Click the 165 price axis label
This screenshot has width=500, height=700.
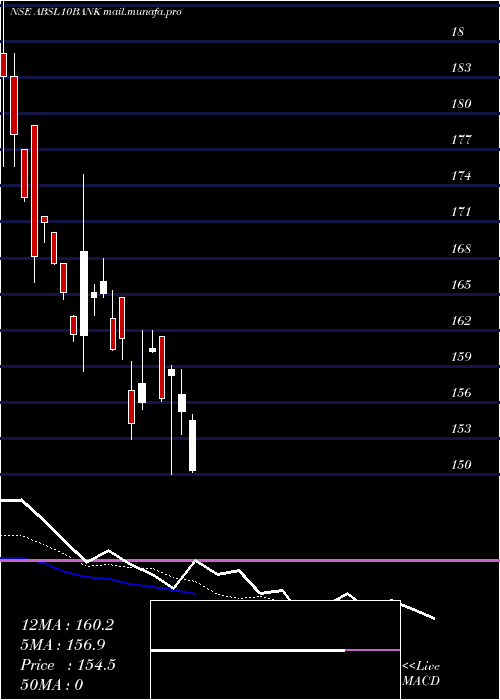[x=461, y=285]
